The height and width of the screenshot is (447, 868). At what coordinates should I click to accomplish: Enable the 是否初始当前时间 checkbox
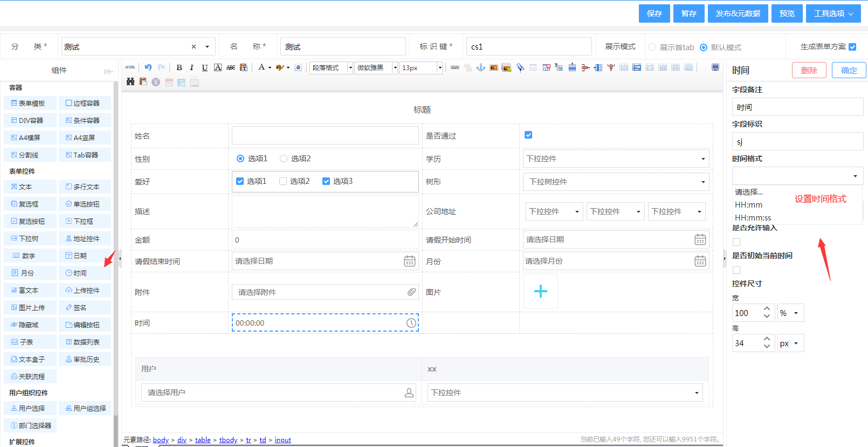tap(736, 270)
